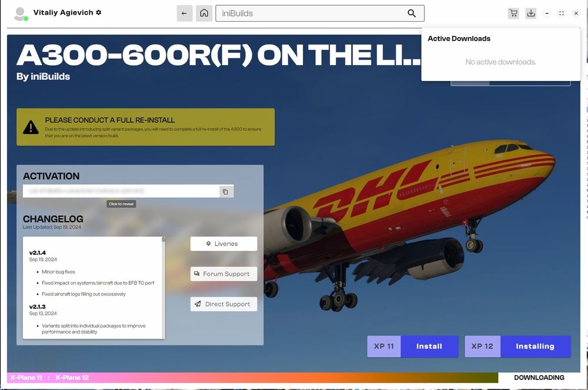
Task: Select the X-Plane 12 footer link
Action: tap(71, 378)
